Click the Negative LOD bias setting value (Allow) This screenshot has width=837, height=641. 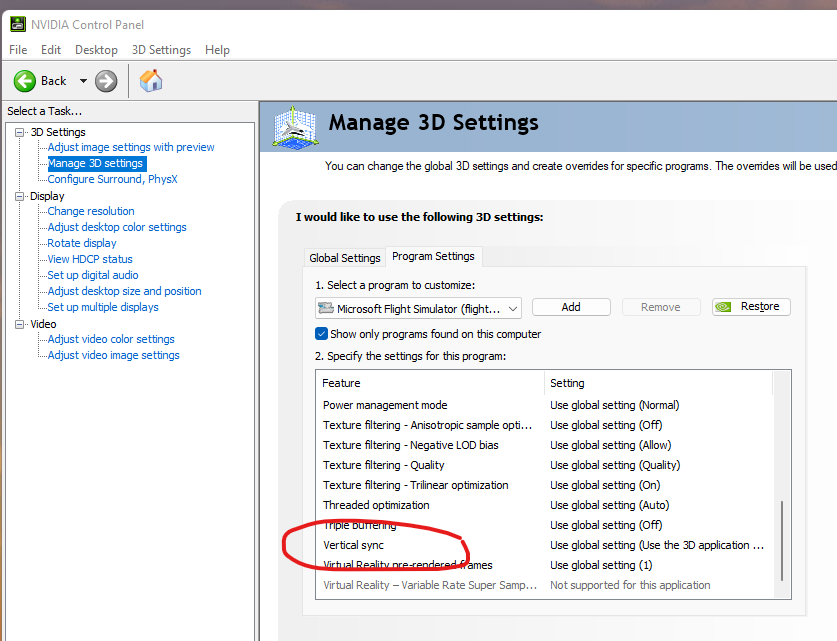pos(611,445)
